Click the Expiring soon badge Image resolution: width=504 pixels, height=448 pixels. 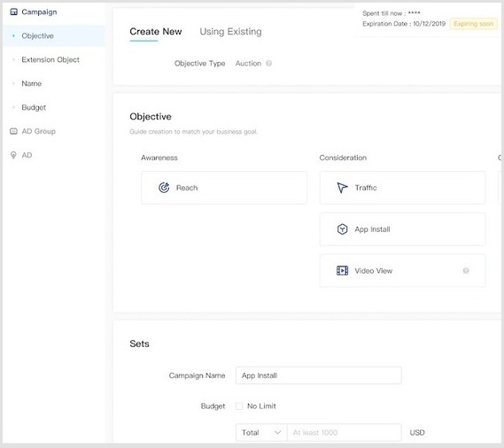[x=474, y=24]
